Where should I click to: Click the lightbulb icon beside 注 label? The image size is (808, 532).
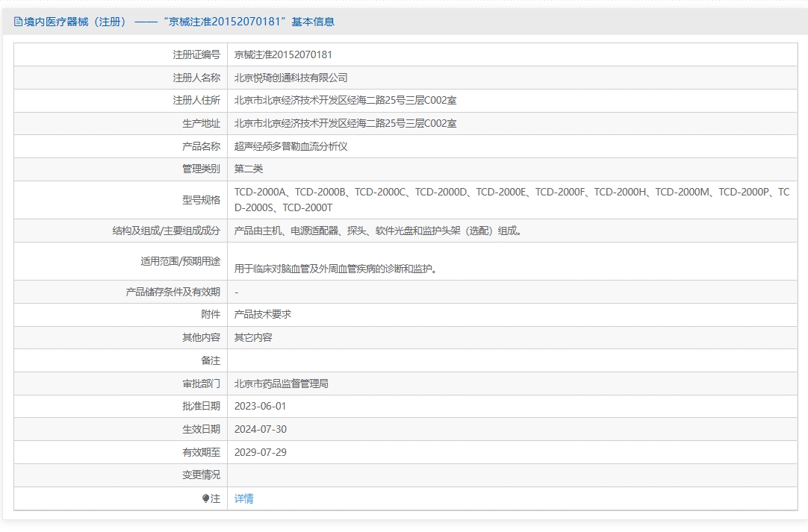(x=205, y=498)
